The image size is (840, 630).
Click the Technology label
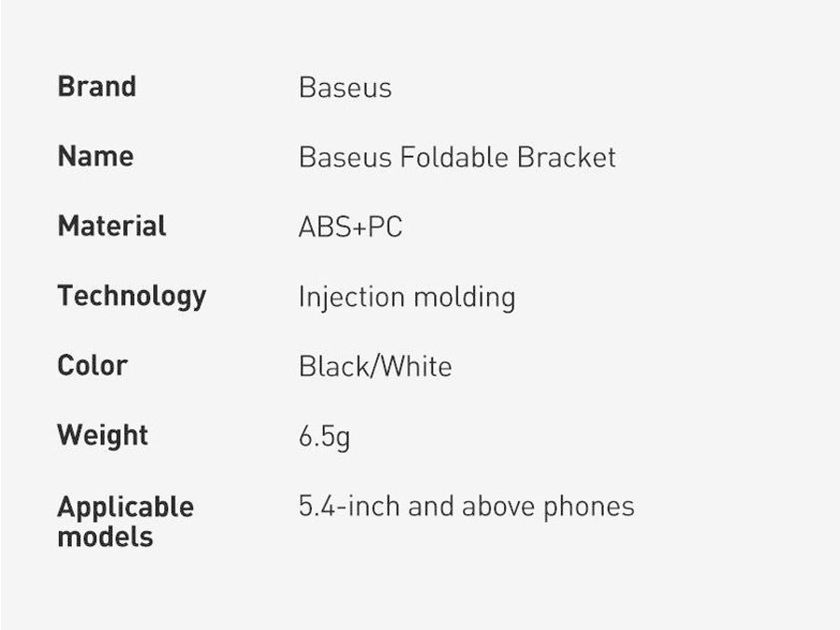tap(132, 296)
